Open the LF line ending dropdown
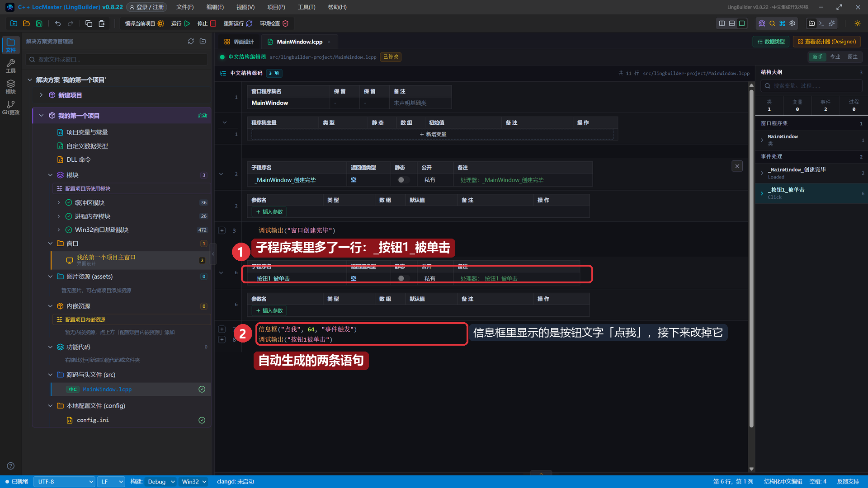This screenshot has height=488, width=868. click(111, 482)
